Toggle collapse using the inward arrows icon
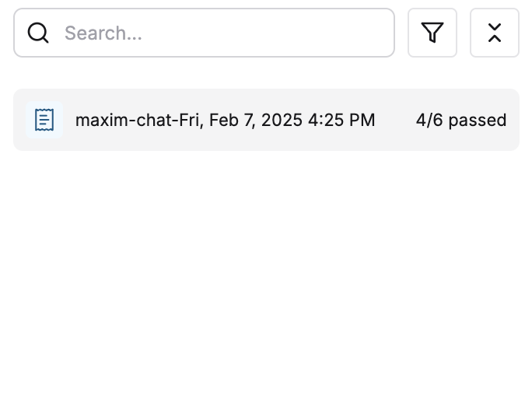 pyautogui.click(x=495, y=33)
